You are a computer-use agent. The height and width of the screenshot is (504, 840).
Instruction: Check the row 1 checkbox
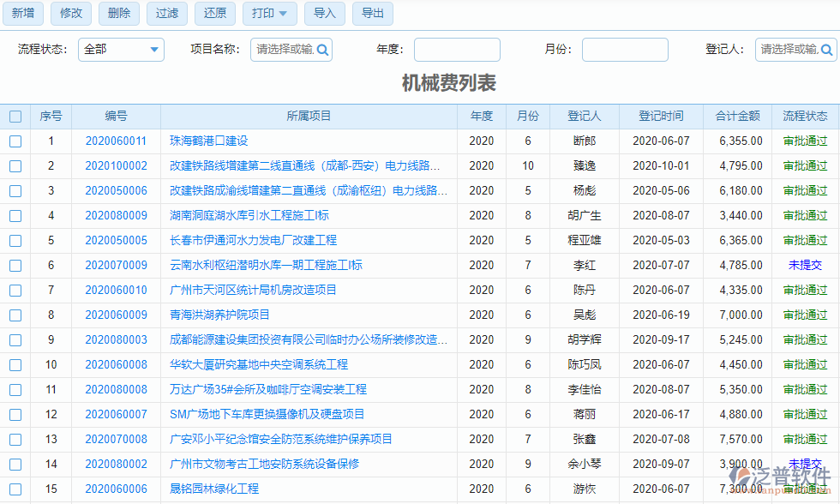(x=15, y=141)
